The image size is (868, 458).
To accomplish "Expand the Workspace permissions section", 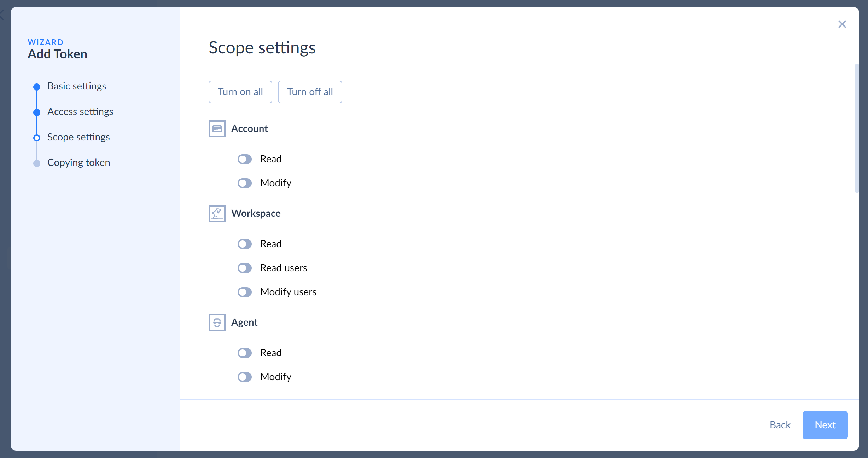I will pos(256,213).
